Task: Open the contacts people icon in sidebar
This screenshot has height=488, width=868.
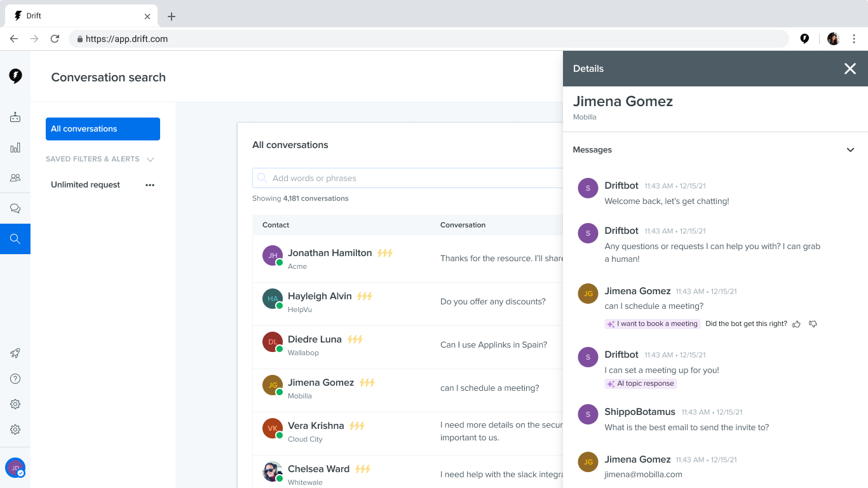Action: [15, 178]
